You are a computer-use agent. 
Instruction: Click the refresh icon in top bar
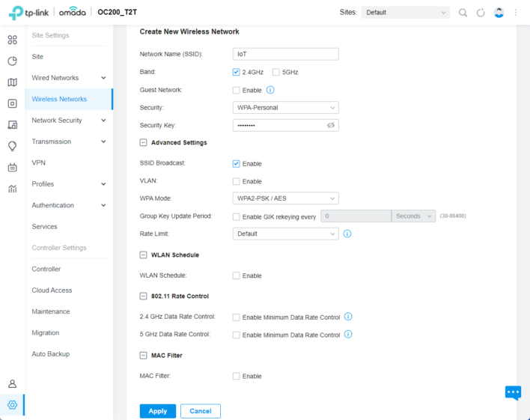coord(481,13)
